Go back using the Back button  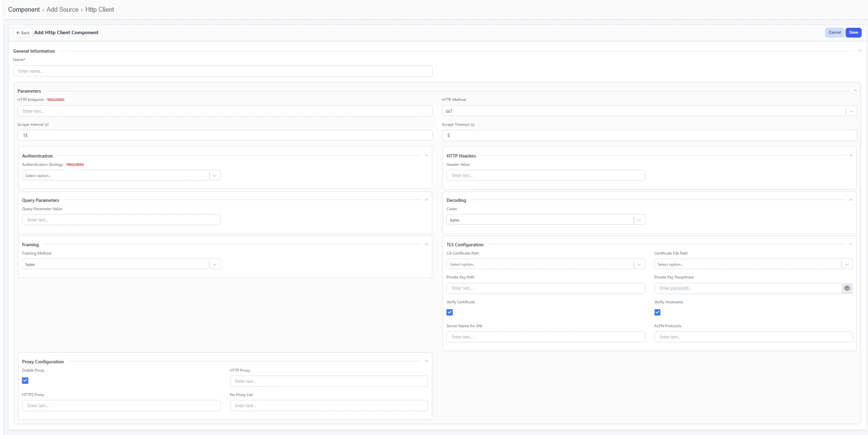(x=23, y=33)
